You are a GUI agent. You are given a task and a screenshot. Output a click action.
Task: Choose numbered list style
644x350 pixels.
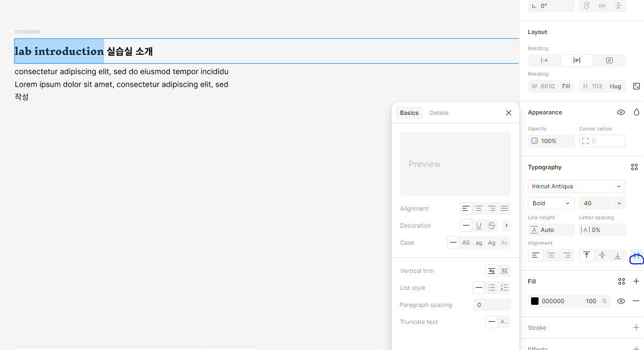pyautogui.click(x=504, y=288)
